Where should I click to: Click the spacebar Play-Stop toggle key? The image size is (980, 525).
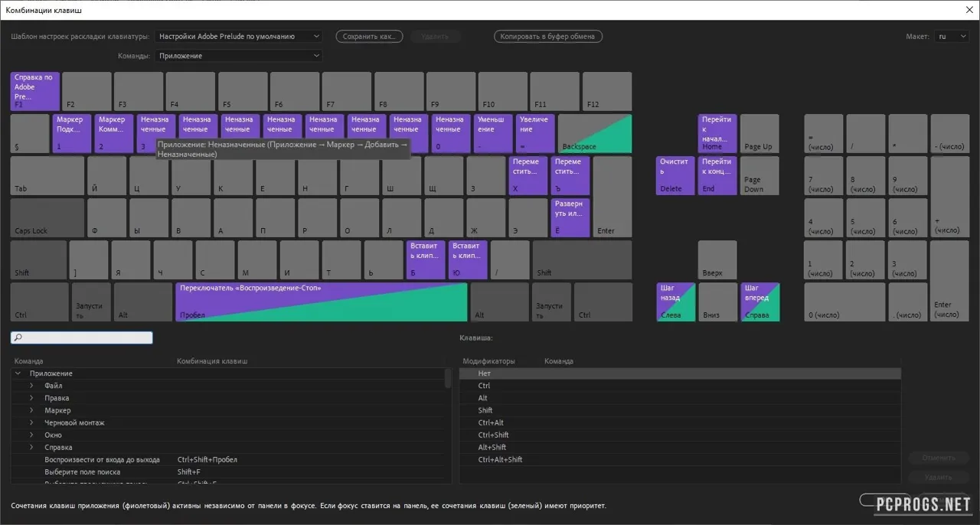(x=321, y=302)
